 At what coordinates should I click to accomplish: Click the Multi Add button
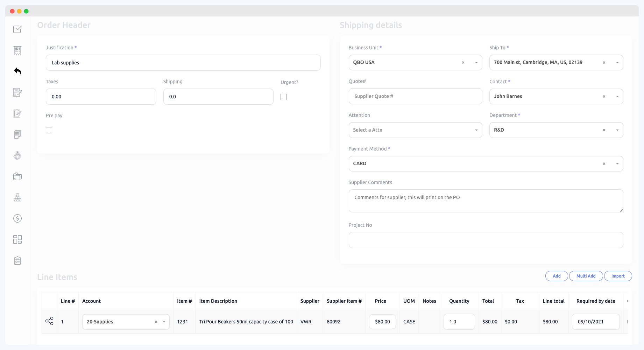(x=586, y=276)
